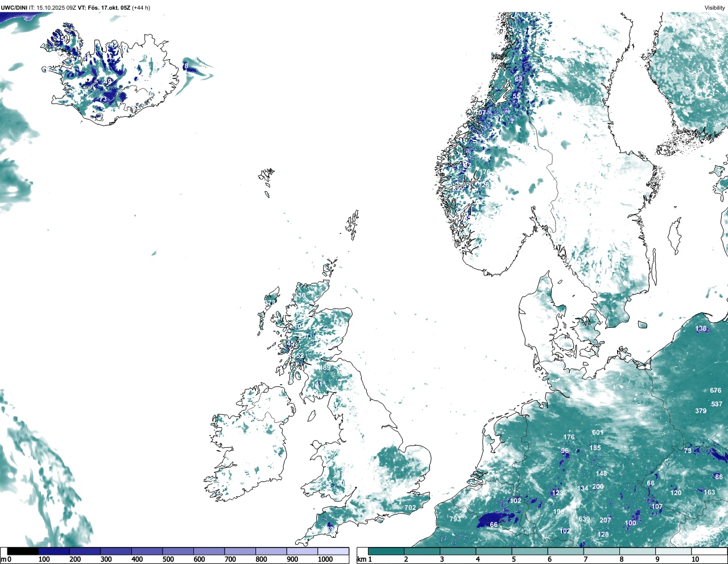The width and height of the screenshot is (728, 564).
Task: Click visibility value 601 over northern Germany
Action: [x=597, y=433]
